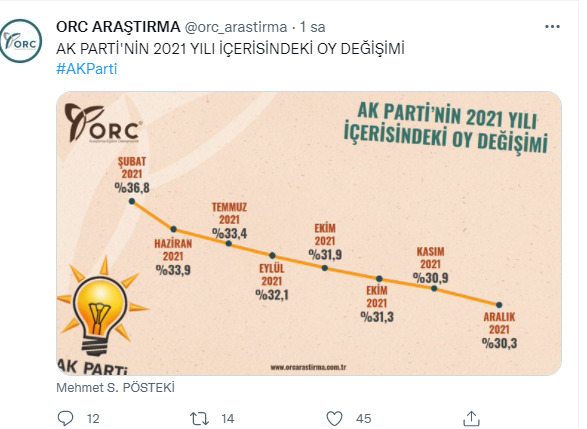
Task: Click the like count 45
Action: [x=364, y=419]
